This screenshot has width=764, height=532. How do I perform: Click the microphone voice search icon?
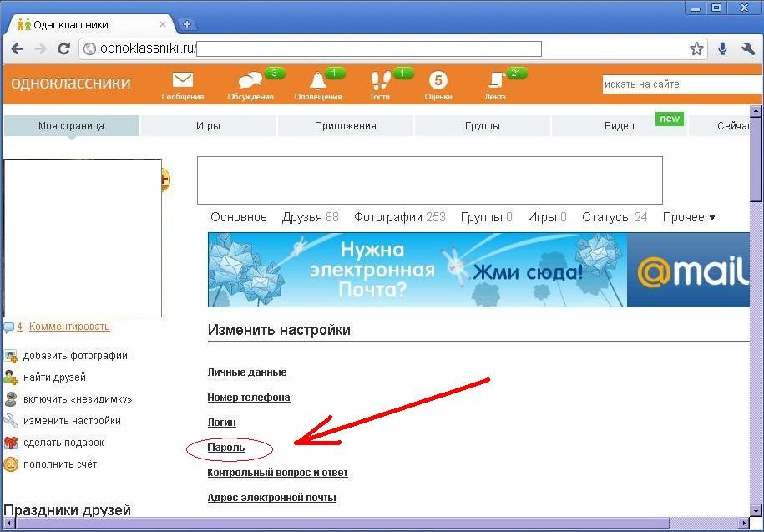pos(722,48)
